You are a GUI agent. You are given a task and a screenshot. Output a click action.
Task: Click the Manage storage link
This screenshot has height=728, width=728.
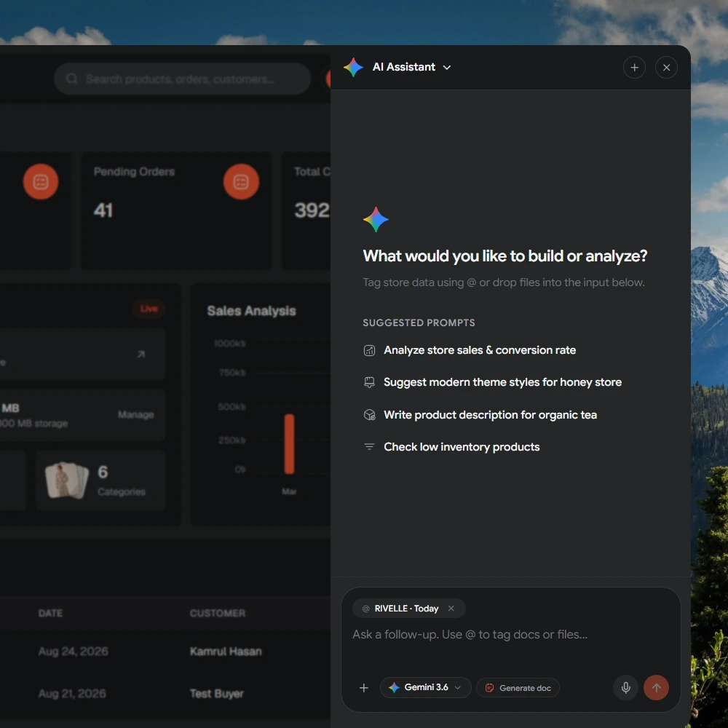(x=135, y=415)
